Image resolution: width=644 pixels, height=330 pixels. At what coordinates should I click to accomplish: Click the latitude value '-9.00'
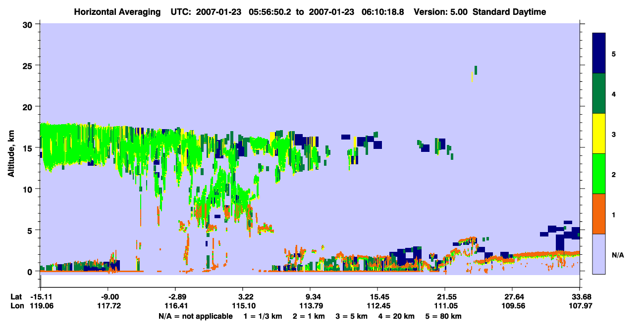[x=110, y=297]
